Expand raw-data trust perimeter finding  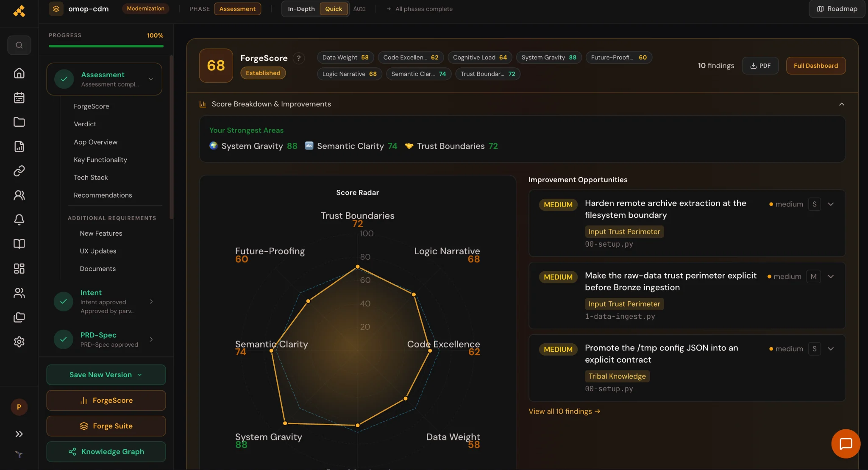[x=831, y=277]
